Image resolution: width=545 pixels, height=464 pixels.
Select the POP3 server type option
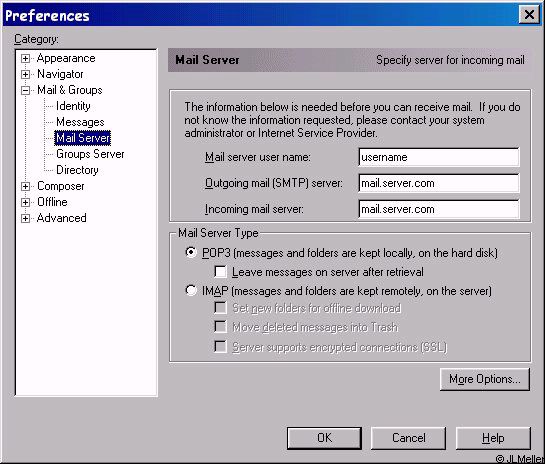tap(191, 252)
